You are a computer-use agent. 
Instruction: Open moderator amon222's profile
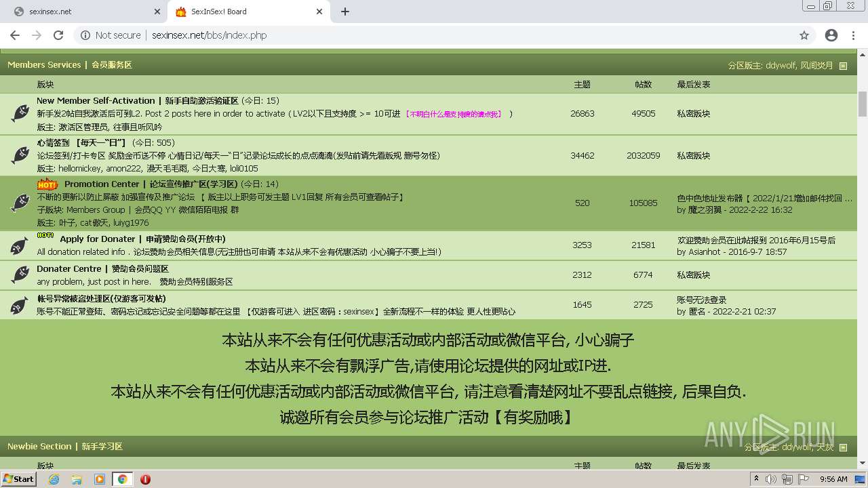click(x=124, y=168)
